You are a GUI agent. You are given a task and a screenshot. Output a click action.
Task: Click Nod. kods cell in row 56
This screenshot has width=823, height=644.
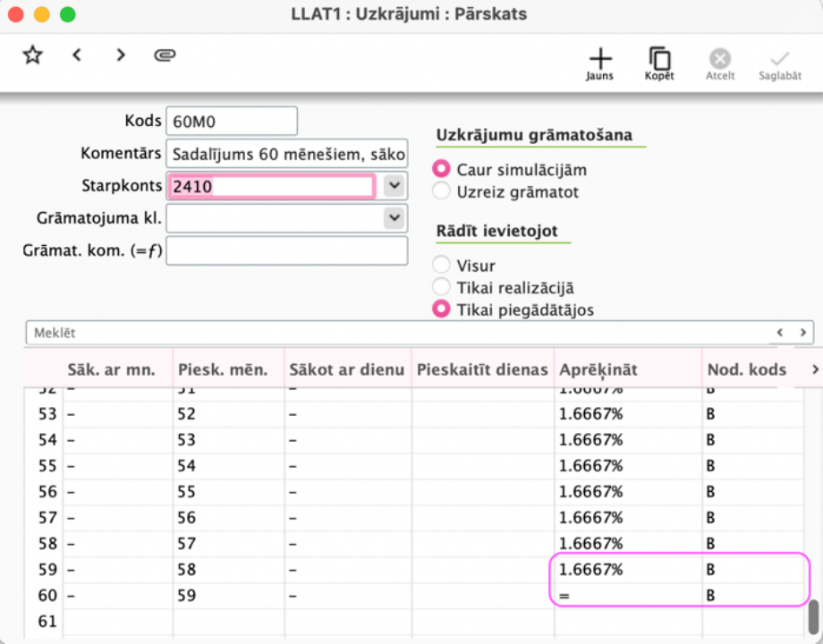coord(752,492)
